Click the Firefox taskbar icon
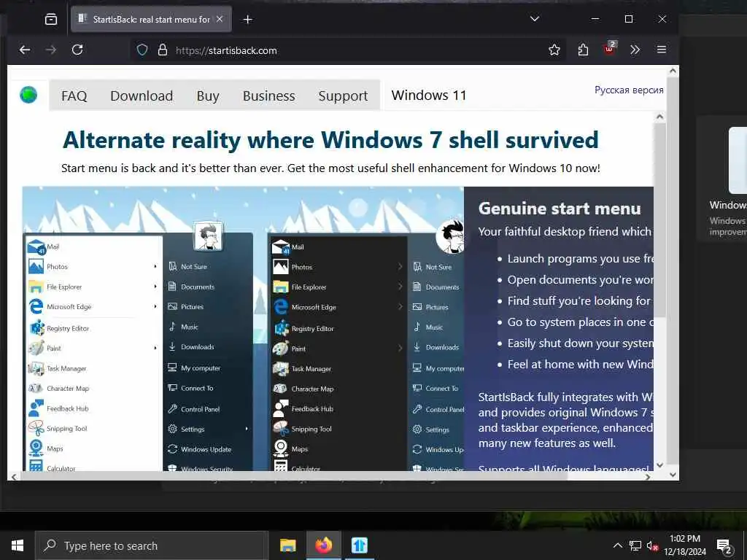 [323, 545]
